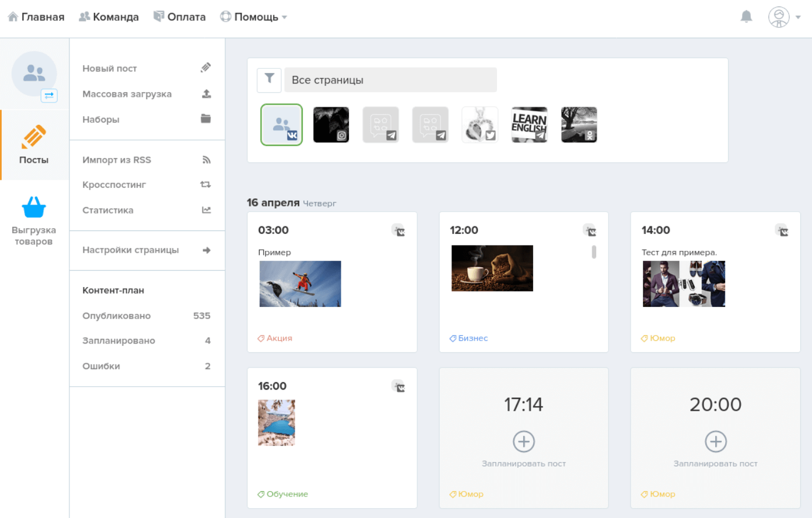Toggle the VK page selection

[281, 125]
